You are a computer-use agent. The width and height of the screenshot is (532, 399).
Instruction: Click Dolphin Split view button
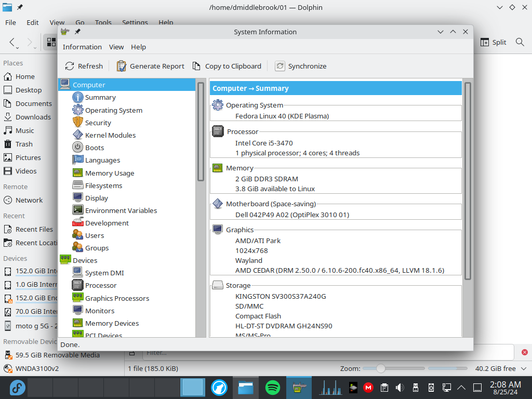click(x=494, y=42)
